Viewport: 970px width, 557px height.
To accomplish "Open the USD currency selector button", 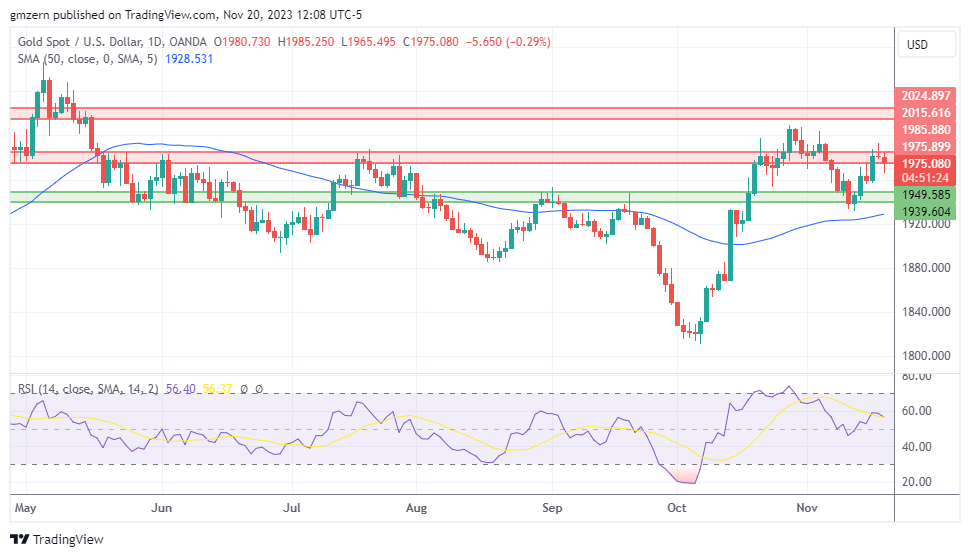I will click(926, 45).
